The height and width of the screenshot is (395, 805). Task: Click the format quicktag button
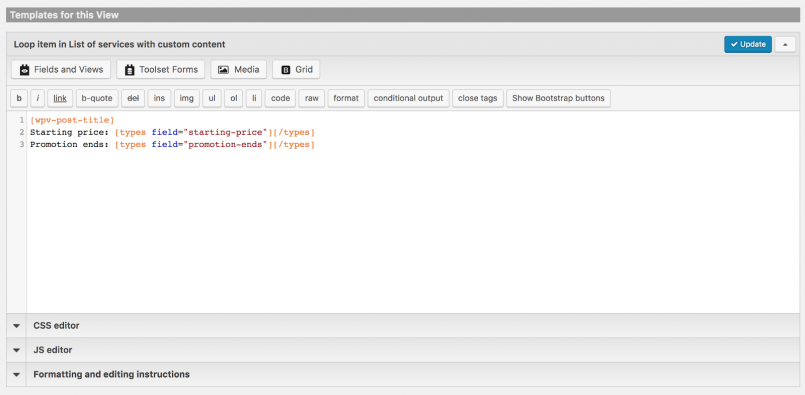(x=346, y=98)
